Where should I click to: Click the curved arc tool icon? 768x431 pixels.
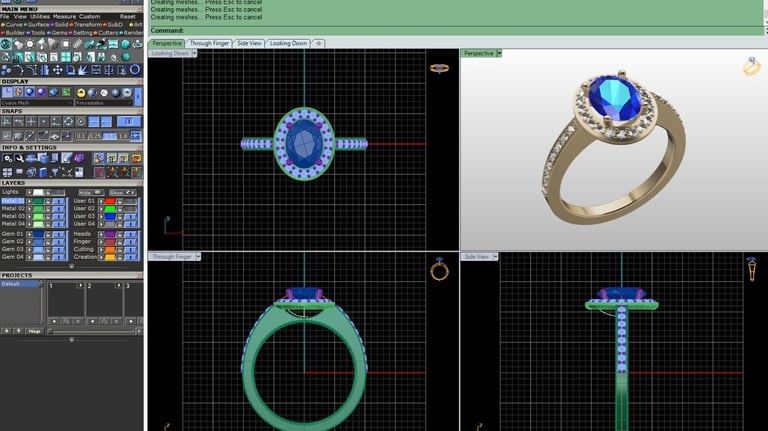click(19, 70)
